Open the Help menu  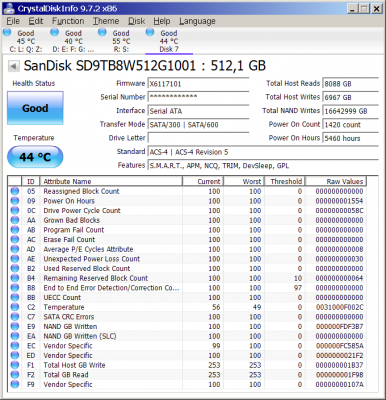[162, 21]
